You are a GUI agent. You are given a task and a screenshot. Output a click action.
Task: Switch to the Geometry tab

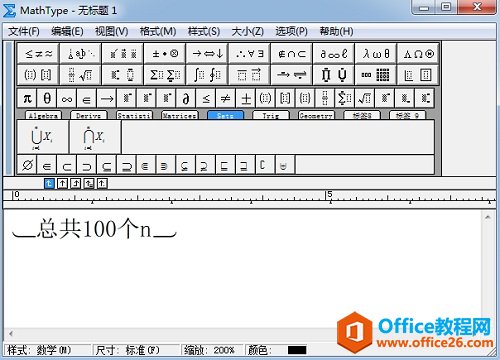(316, 115)
